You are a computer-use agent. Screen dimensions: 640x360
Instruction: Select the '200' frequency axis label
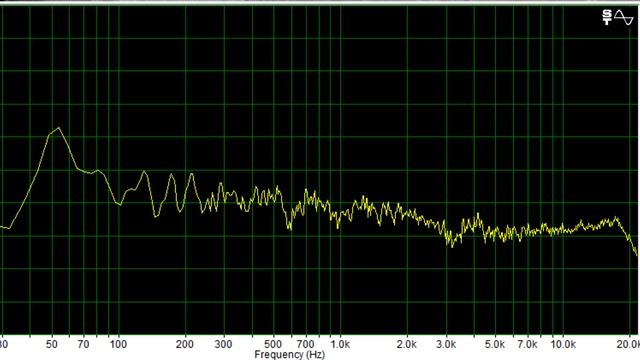click(x=185, y=344)
